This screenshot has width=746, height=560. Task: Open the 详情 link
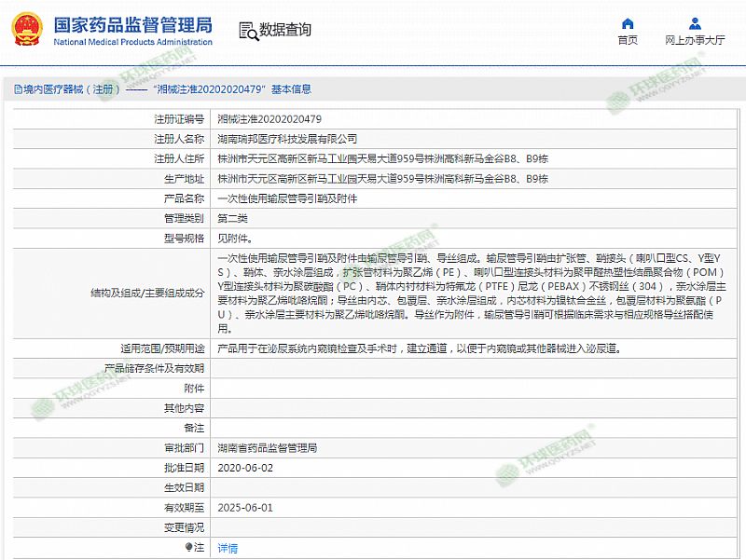click(x=227, y=547)
